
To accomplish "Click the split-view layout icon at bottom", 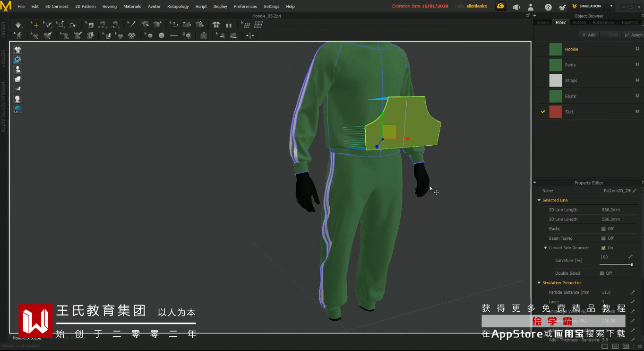I will (605, 346).
